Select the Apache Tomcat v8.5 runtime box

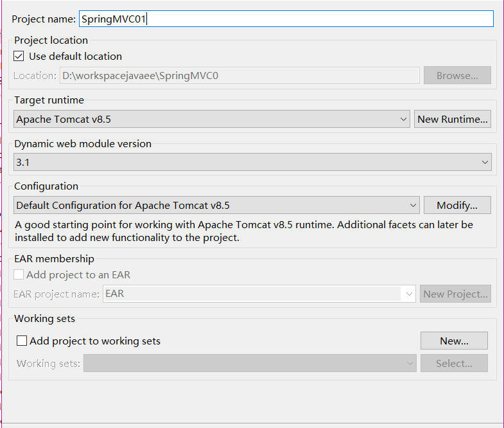tap(211, 120)
